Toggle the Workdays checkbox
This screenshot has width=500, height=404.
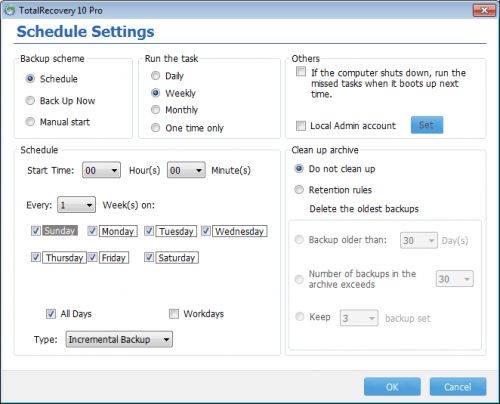174,314
